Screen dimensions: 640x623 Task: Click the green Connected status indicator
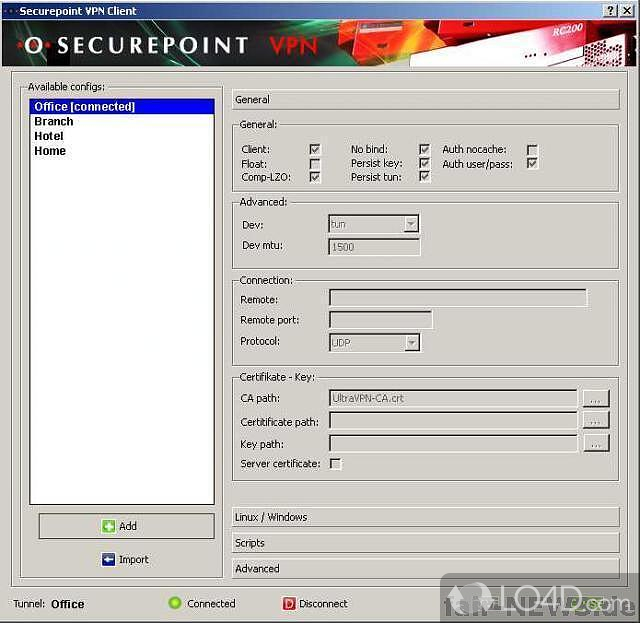(x=175, y=603)
